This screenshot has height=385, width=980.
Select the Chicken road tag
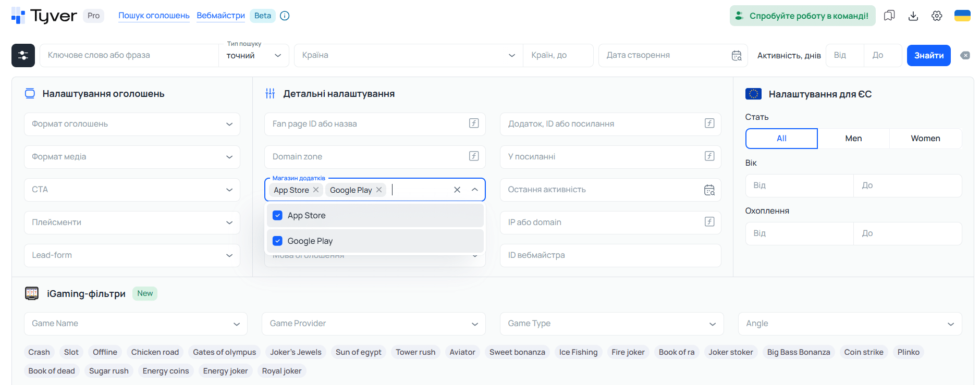point(155,352)
